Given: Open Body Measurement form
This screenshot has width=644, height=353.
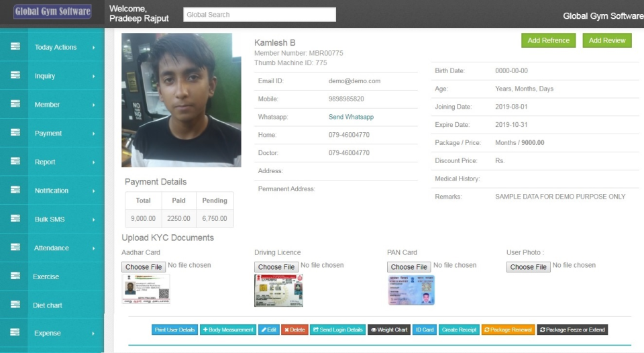Looking at the screenshot, I should tap(228, 330).
